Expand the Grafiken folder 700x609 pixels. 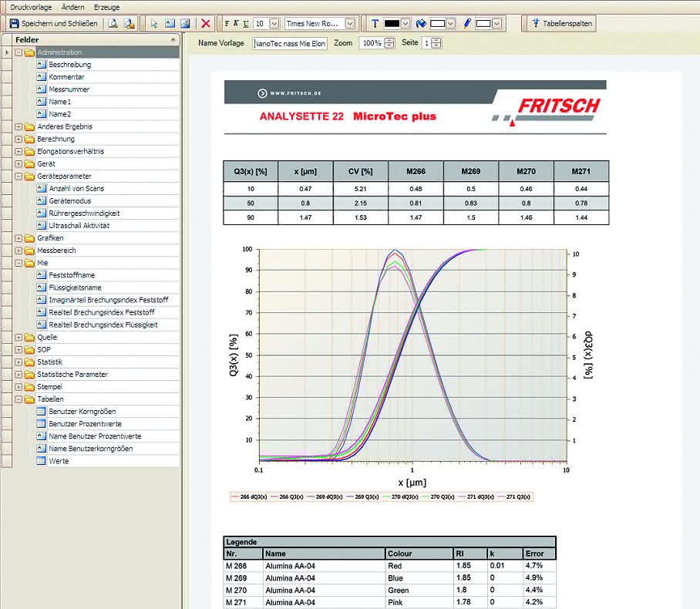pos(19,238)
